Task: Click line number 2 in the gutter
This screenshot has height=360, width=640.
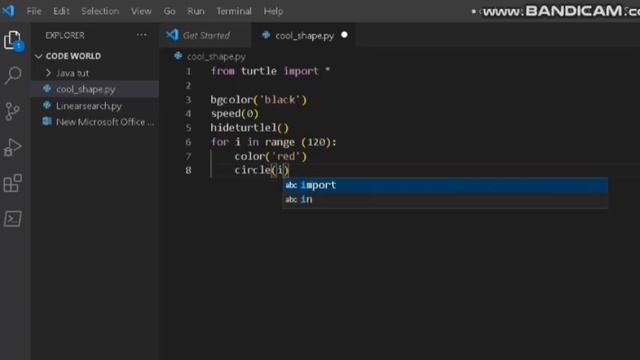Action: point(188,85)
